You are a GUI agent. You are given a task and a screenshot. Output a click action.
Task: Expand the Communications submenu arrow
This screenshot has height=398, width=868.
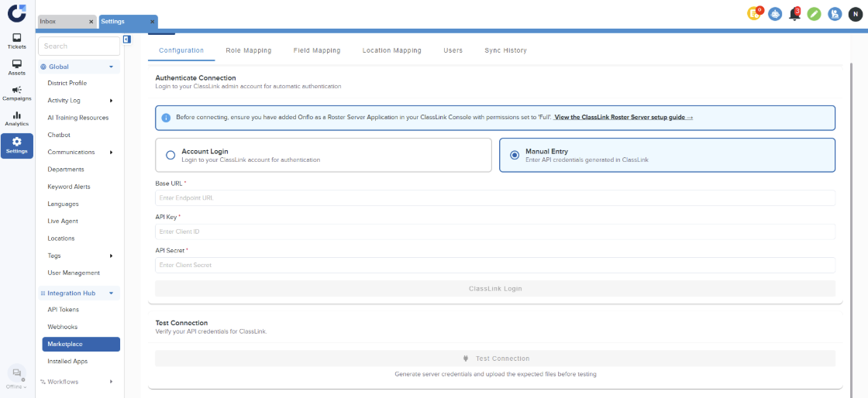click(111, 153)
